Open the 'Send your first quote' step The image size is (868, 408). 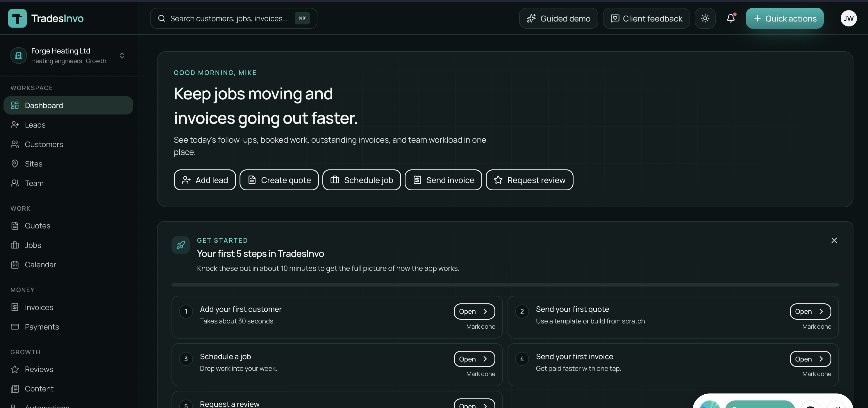pyautogui.click(x=810, y=312)
